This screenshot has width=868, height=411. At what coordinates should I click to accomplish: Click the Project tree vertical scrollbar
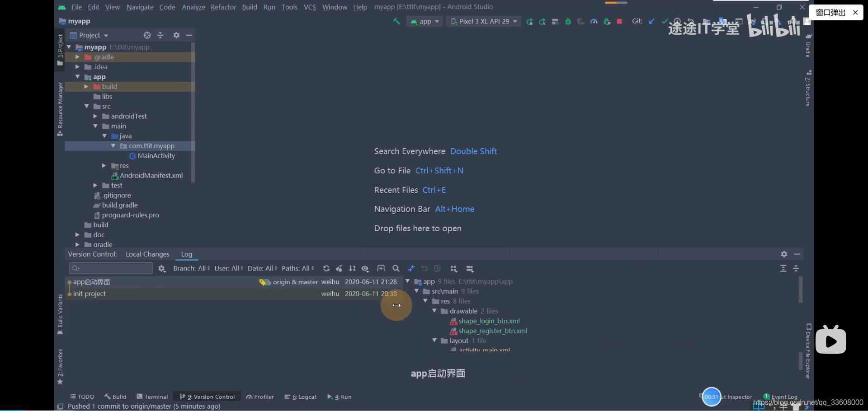tap(193, 113)
